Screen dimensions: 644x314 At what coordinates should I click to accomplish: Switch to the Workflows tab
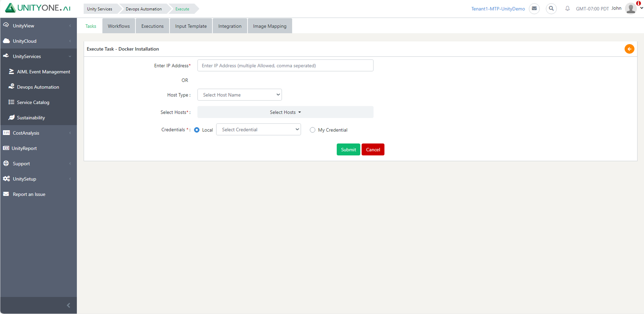(119, 26)
